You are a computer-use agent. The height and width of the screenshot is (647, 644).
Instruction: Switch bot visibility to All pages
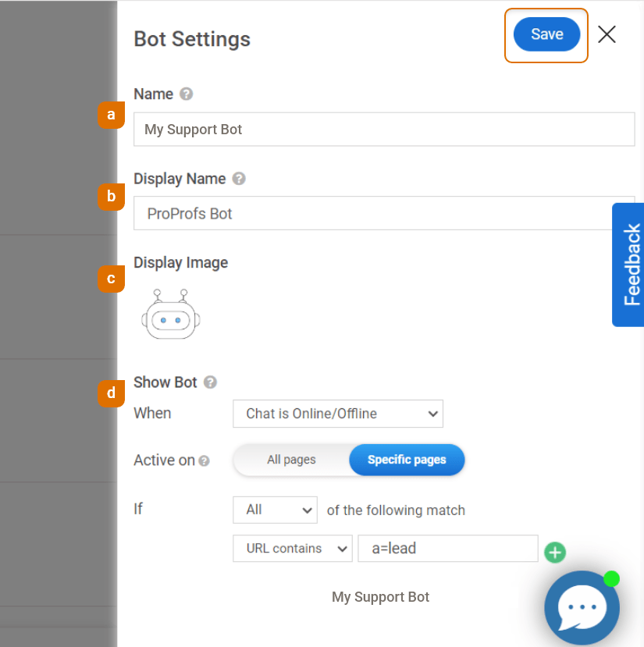(x=292, y=460)
